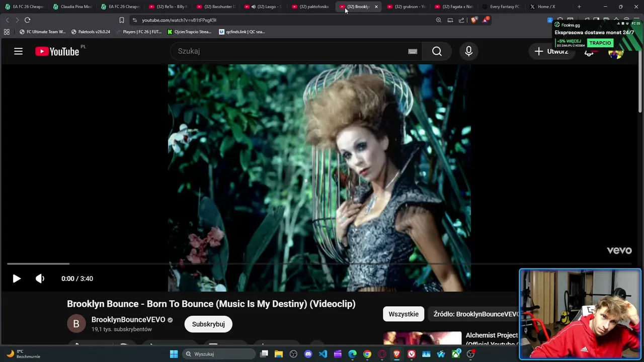Viewport: 644px width, 362px height.
Task: Reload the page with the refresh icon
Action: pos(27,20)
